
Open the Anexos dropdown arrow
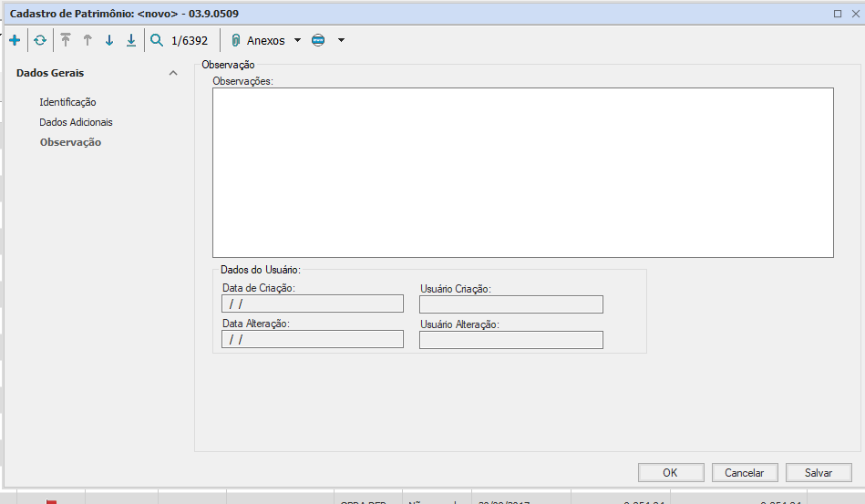tap(297, 40)
